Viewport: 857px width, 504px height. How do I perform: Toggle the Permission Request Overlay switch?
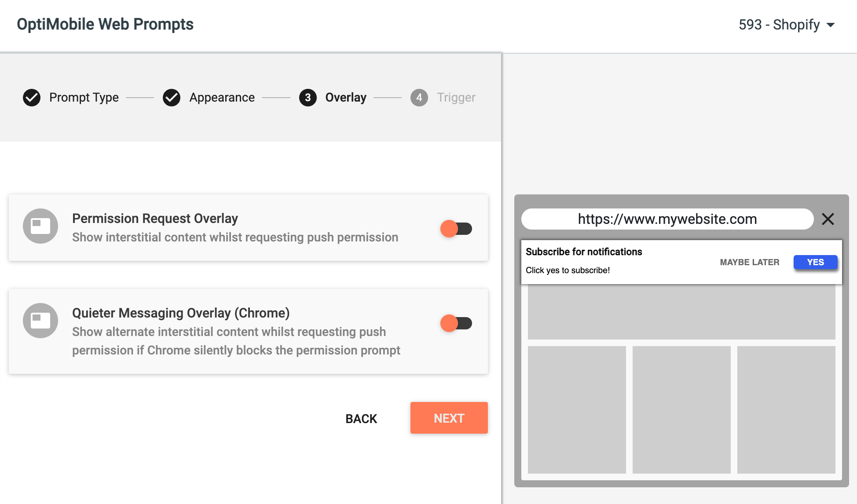coord(456,229)
